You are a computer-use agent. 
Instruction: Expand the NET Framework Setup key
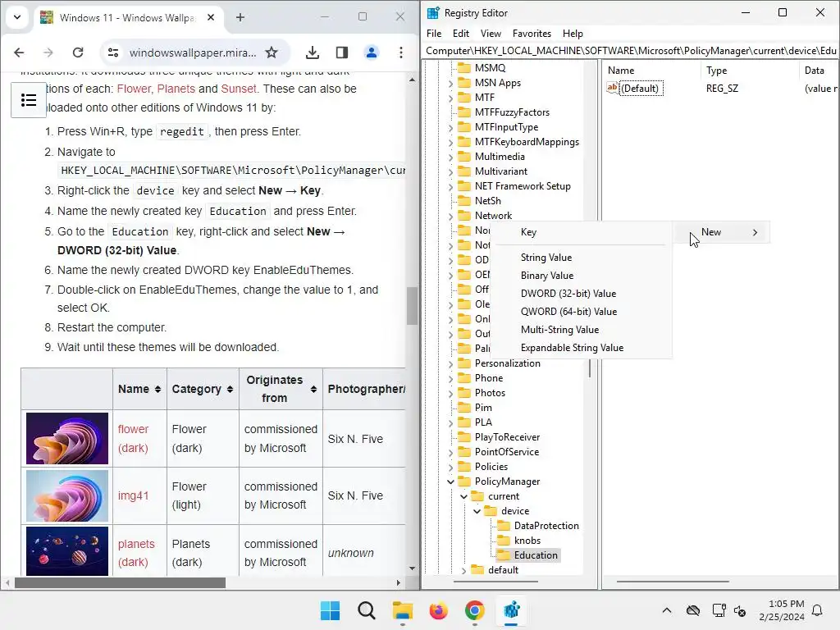(450, 186)
